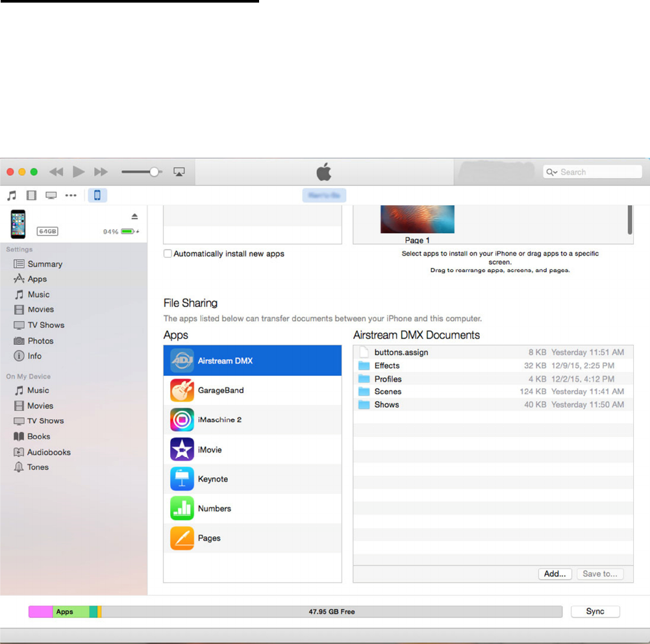Viewport: 650px width, 644px height.
Task: Select GarageBand in File Sharing apps
Action: pyautogui.click(x=253, y=390)
